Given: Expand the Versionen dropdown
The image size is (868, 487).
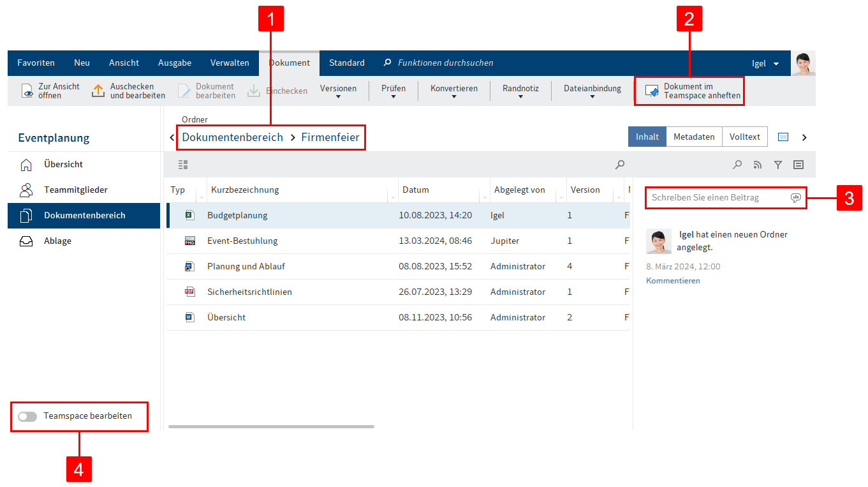Looking at the screenshot, I should 338,91.
